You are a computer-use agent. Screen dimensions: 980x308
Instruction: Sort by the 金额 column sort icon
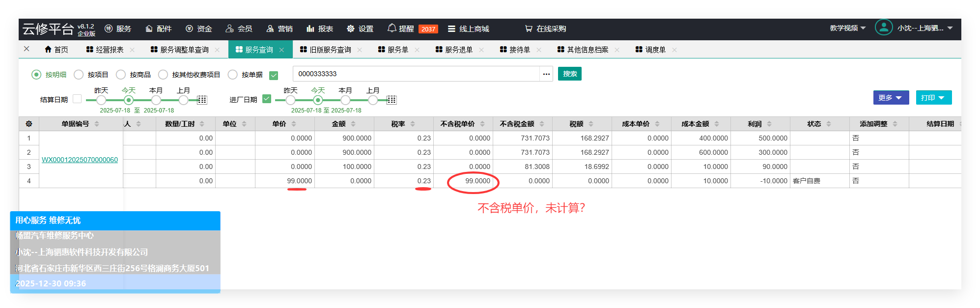353,124
